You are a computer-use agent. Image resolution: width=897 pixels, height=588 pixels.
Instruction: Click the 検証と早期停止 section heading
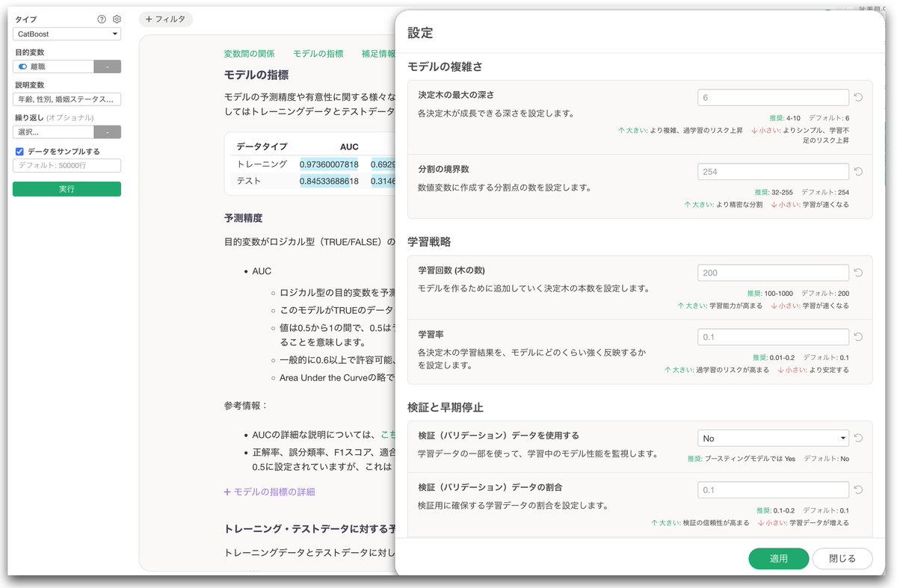[446, 407]
